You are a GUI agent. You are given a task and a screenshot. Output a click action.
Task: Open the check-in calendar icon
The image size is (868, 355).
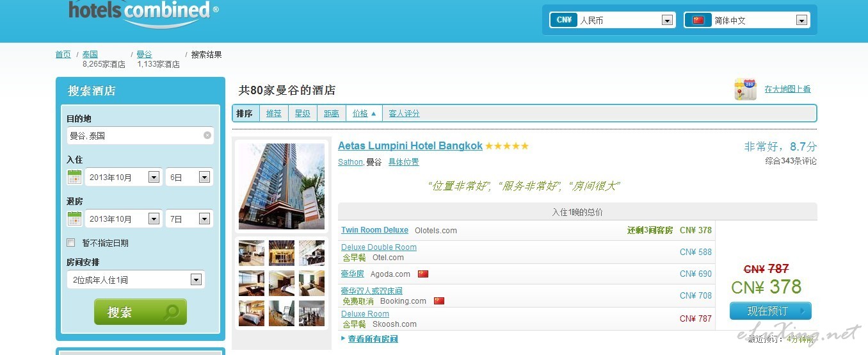74,177
